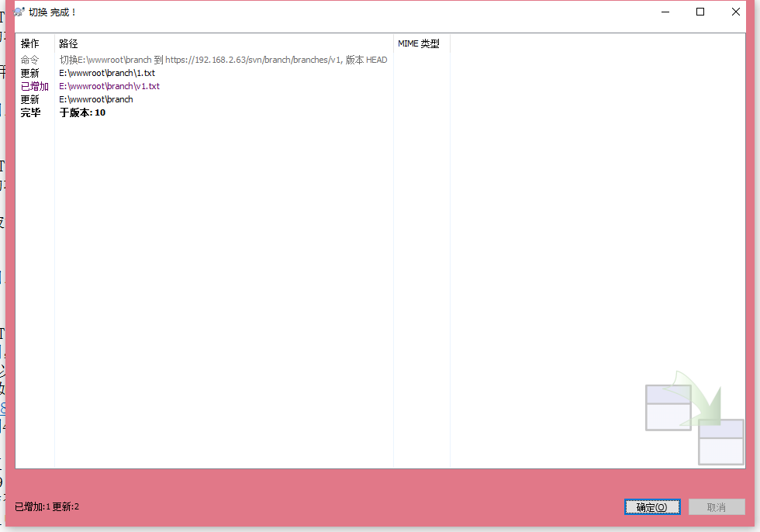The image size is (760, 532).
Task: Click the 更新 cell beside 1.txt
Action: (29, 73)
